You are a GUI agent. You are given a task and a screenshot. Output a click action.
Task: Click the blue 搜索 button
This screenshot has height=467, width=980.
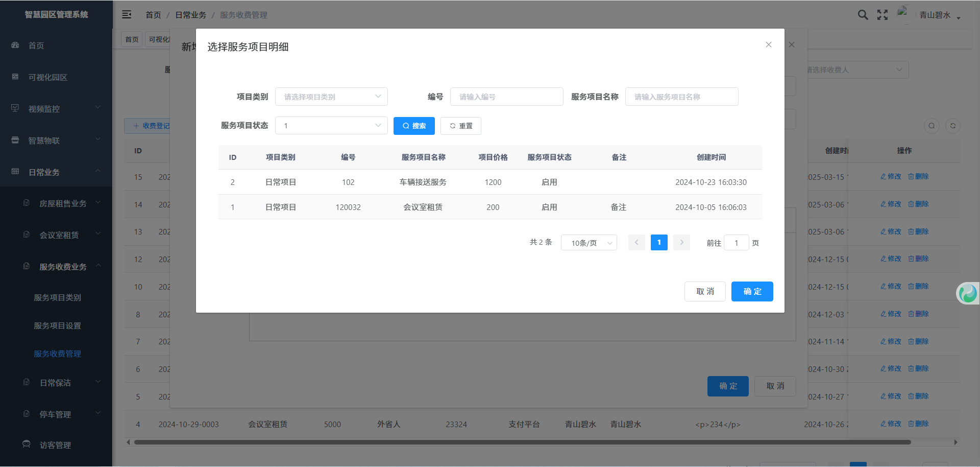pyautogui.click(x=414, y=126)
